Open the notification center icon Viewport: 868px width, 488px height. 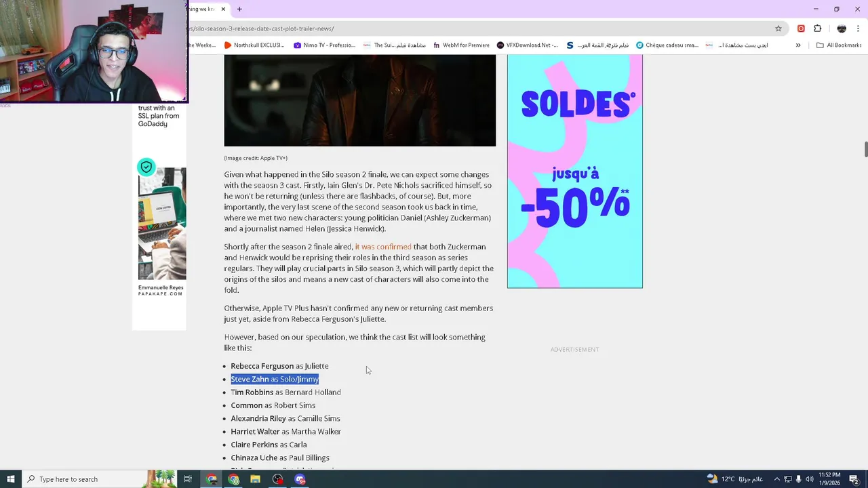point(854,479)
